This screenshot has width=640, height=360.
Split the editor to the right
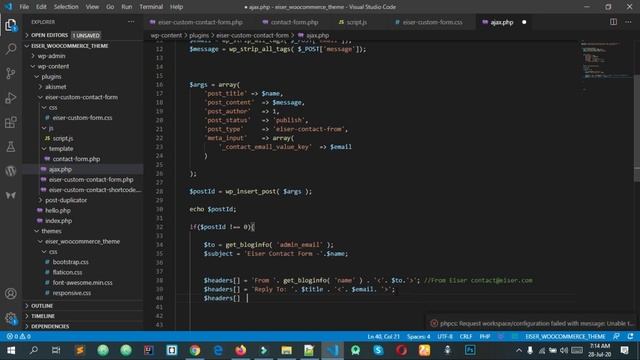coord(613,22)
